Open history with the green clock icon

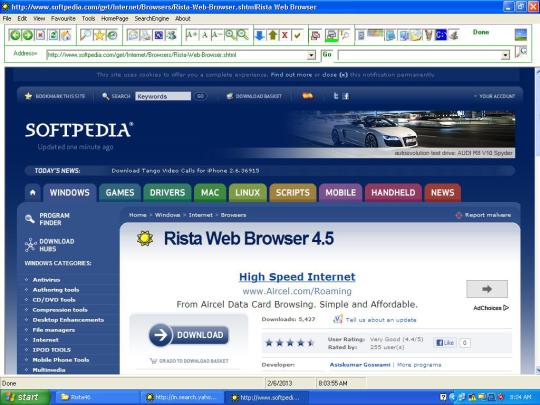pos(112,35)
